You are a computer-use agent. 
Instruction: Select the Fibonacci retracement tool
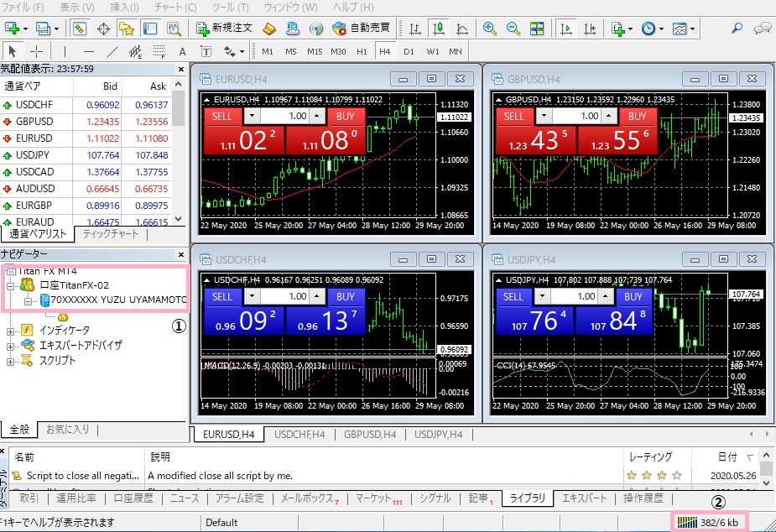(159, 51)
